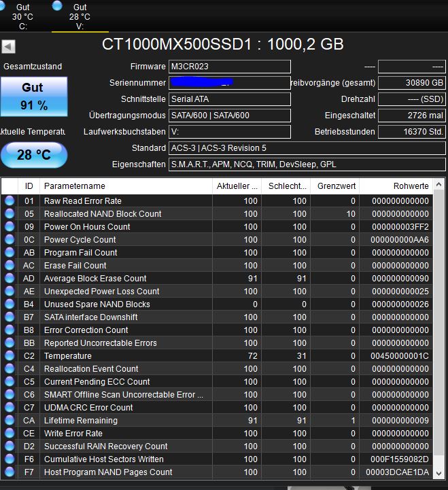Click status orb for Reported Uncorrectable Errors
This screenshot has height=490, width=448.
click(10, 343)
